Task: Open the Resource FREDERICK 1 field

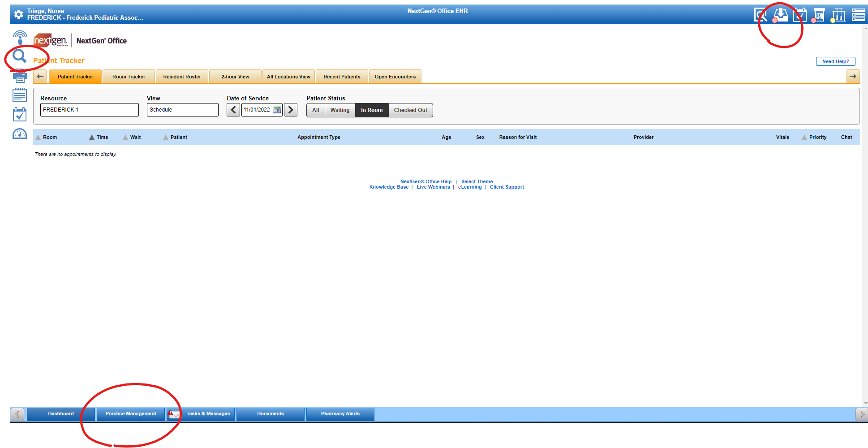Action: pos(90,110)
